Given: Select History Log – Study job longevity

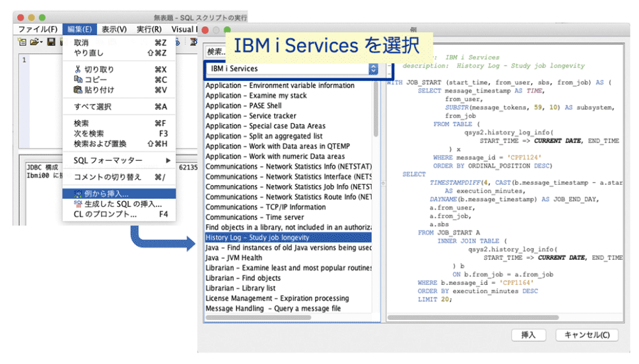Looking at the screenshot, I should click(288, 238).
